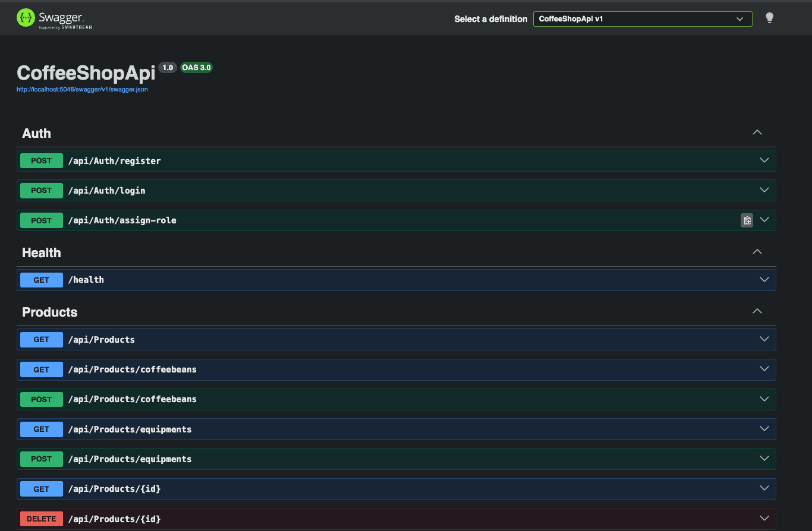Click GET badge for equipments endpoint

tap(42, 429)
